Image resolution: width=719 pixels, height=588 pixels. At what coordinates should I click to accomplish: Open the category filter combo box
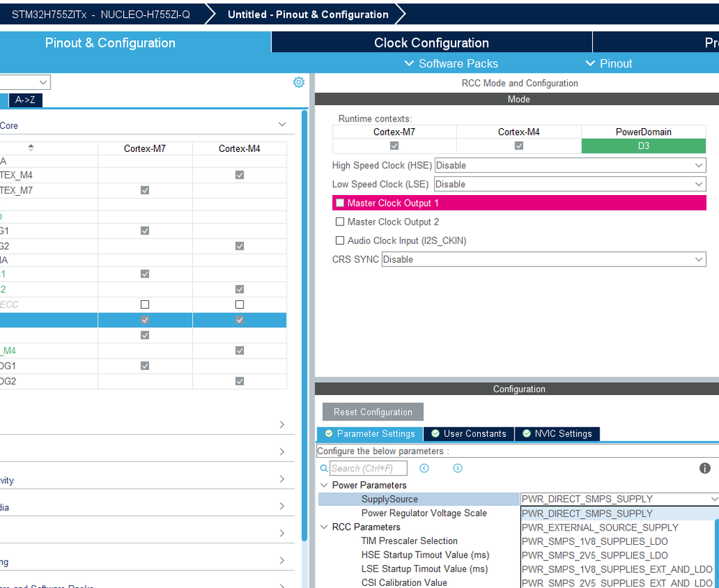point(24,83)
